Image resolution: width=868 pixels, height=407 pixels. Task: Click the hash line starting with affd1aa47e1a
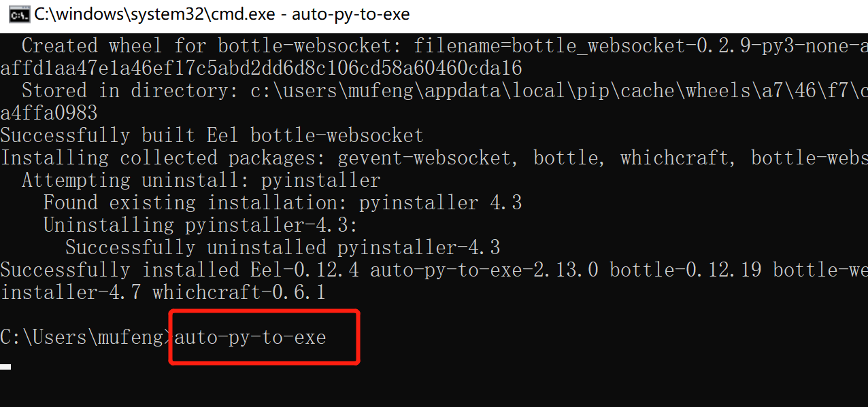pyautogui.click(x=261, y=69)
